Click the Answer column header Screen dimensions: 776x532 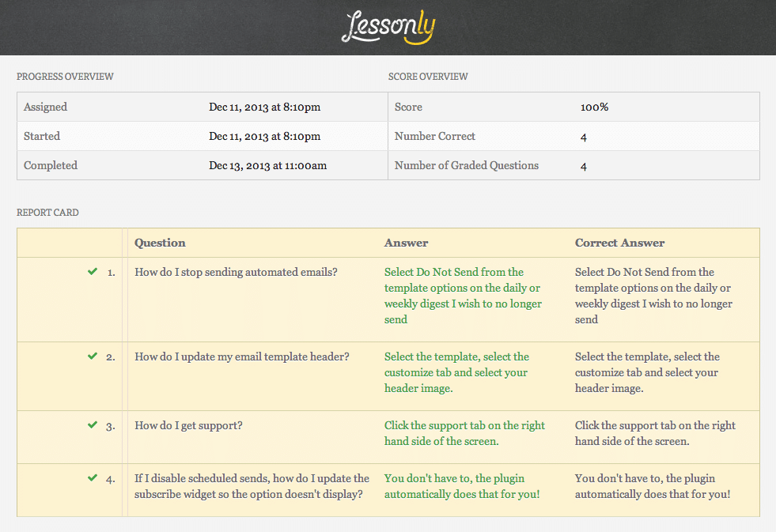(x=406, y=243)
